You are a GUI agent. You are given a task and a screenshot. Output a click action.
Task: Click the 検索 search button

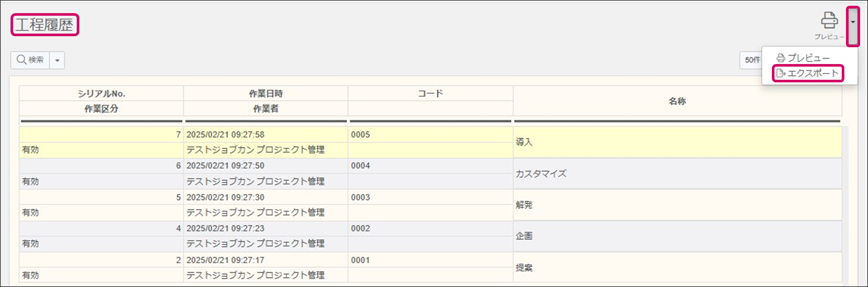point(30,60)
